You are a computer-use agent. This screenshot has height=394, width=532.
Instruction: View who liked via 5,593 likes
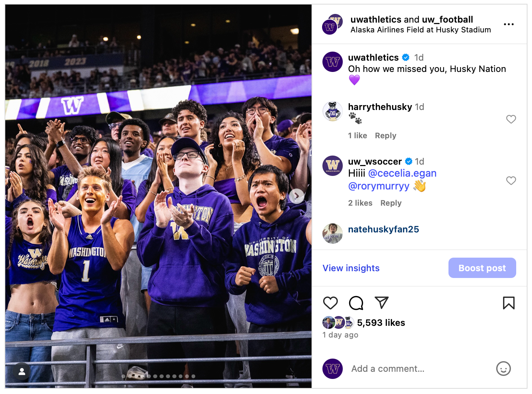pos(381,323)
